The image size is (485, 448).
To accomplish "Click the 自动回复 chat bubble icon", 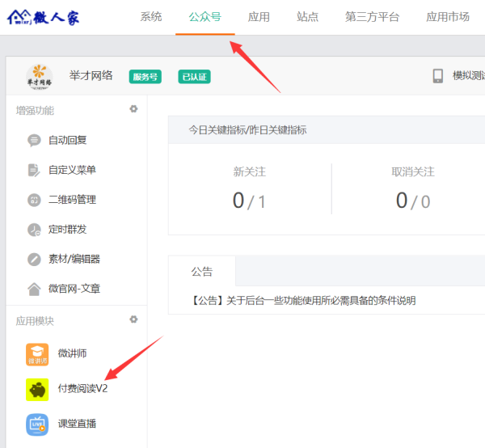I will [x=34, y=140].
